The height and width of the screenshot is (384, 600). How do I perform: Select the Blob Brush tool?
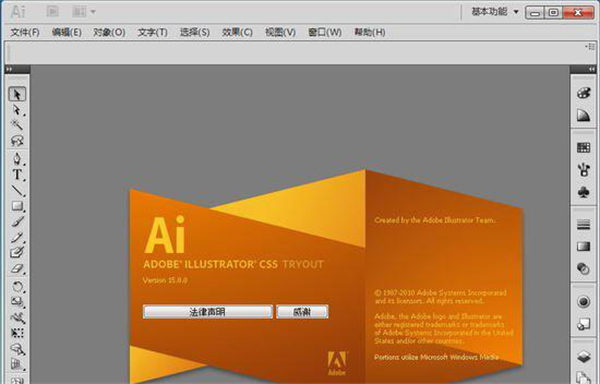pos(17,252)
